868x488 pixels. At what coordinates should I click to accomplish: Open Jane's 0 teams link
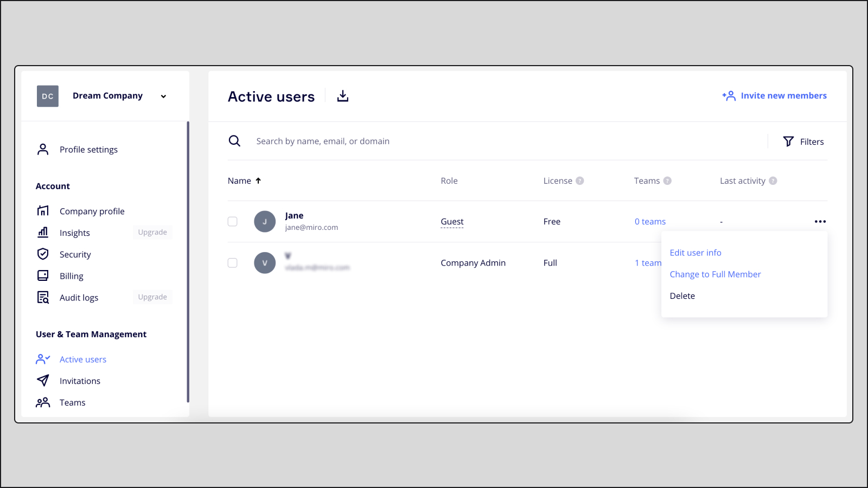pos(650,222)
